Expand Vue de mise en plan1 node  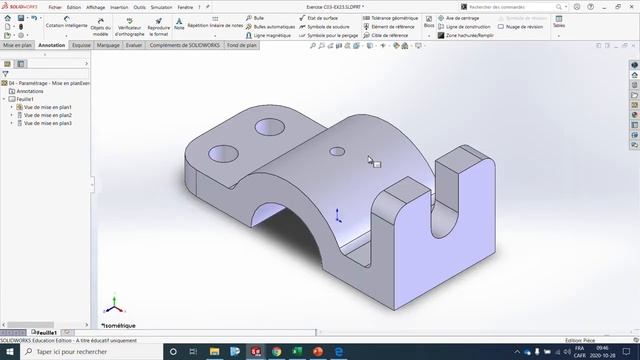[x=11, y=107]
